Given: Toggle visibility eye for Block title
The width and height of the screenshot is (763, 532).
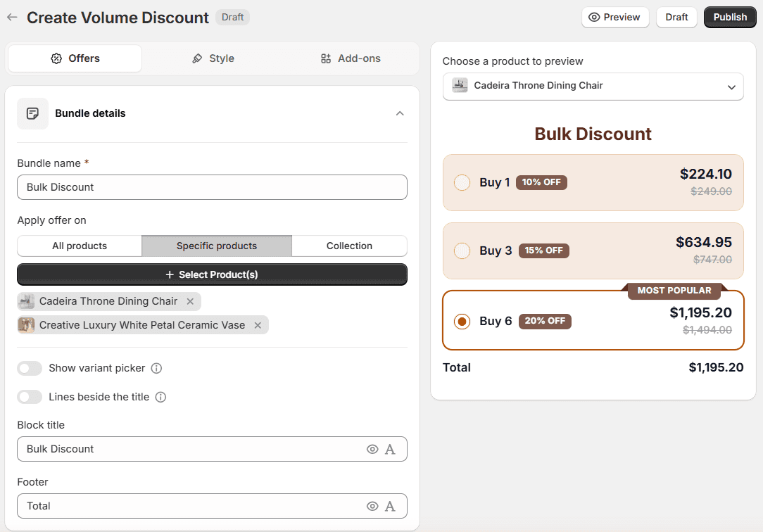Looking at the screenshot, I should [372, 450].
